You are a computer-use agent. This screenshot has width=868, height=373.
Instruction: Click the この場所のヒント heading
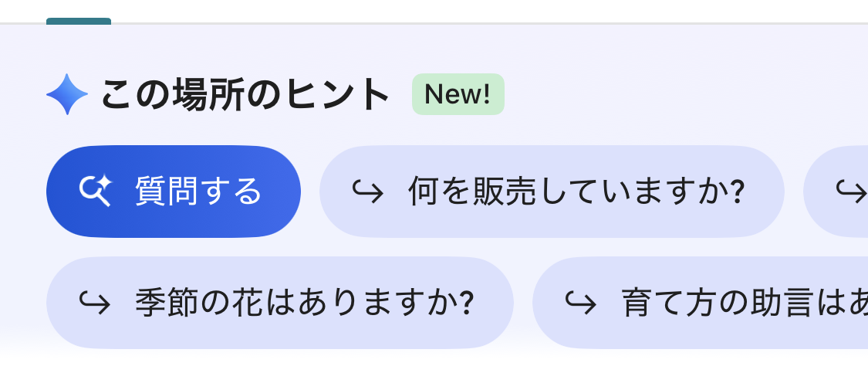(245, 94)
